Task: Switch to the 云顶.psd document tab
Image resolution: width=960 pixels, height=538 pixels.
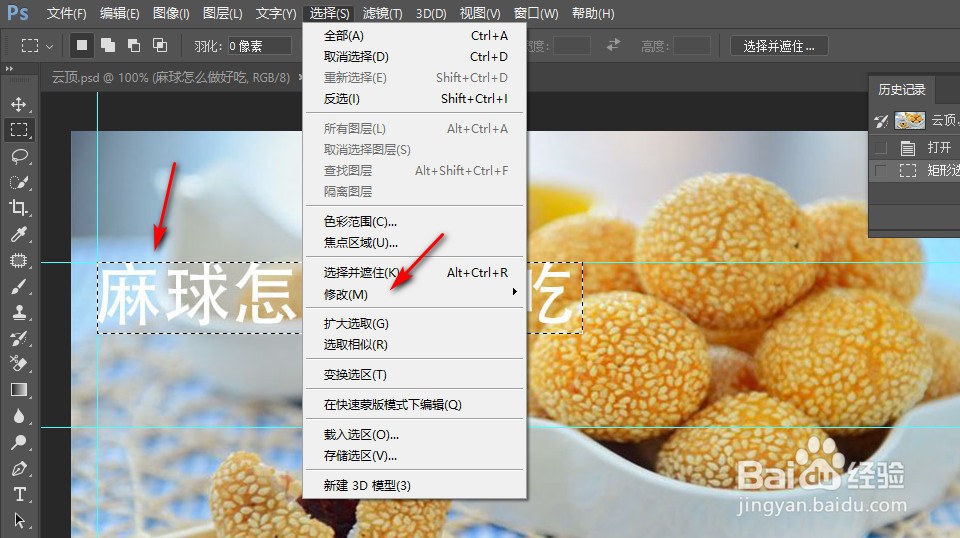Action: click(170, 78)
